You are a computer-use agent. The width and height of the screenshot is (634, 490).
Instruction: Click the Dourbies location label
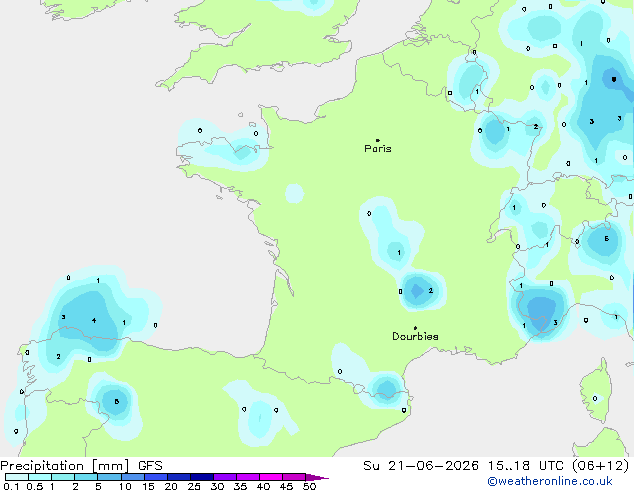click(x=415, y=336)
